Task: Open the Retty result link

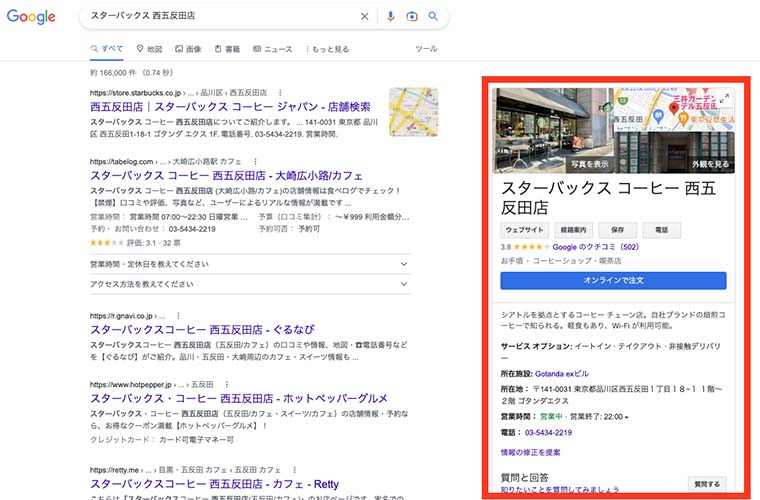Action: point(214,484)
